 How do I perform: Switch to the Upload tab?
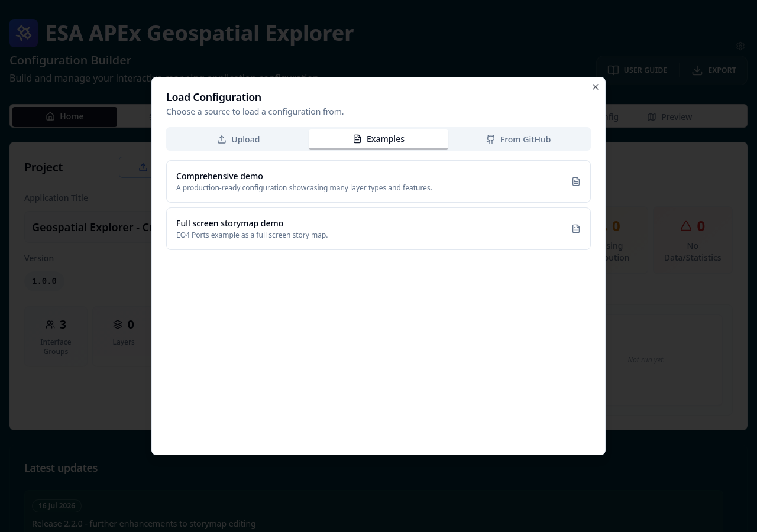pyautogui.click(x=239, y=140)
